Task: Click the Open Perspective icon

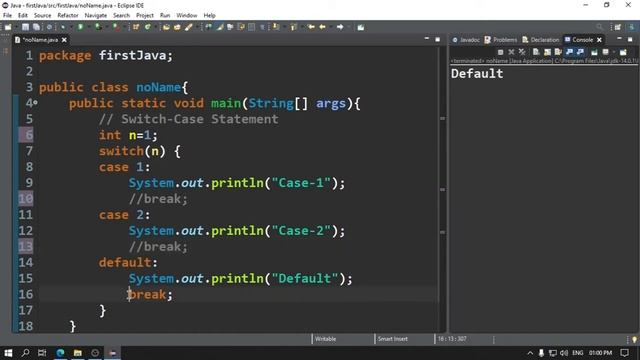Action: coord(618,27)
